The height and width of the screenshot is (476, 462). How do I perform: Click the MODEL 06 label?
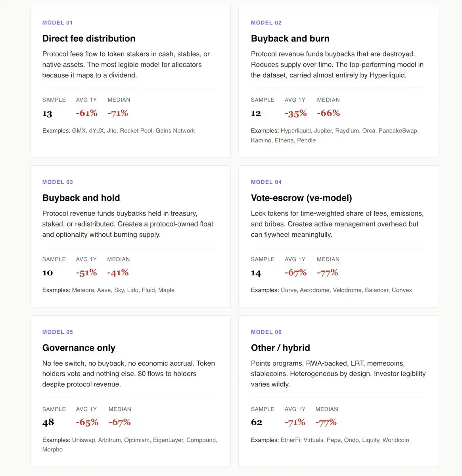(x=266, y=332)
